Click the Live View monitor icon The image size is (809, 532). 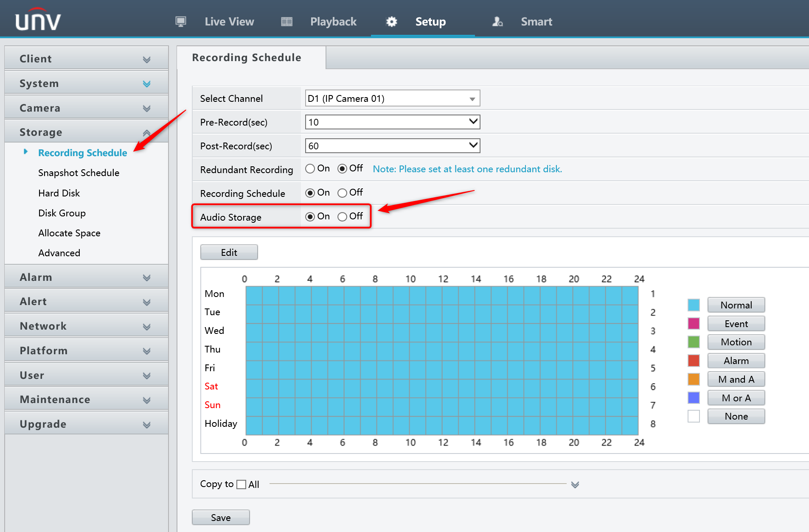tap(181, 21)
